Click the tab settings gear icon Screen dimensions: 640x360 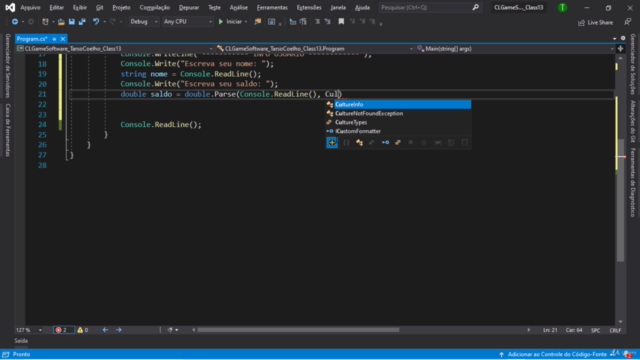coord(623,38)
